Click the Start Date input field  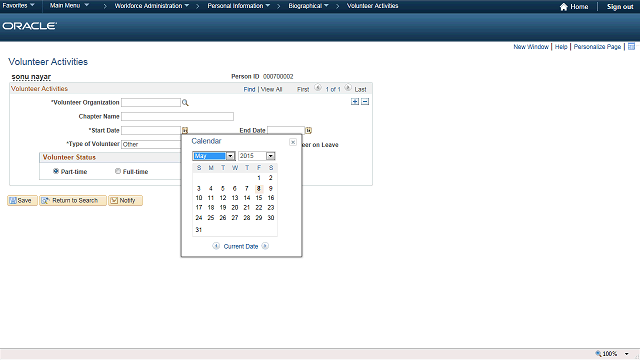coord(151,130)
